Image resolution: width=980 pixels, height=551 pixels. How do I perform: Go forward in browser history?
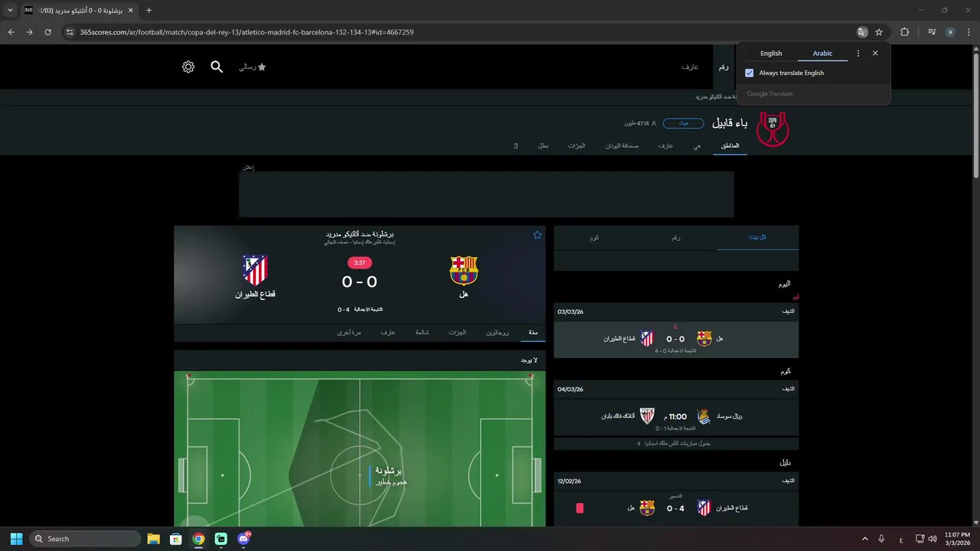29,32
